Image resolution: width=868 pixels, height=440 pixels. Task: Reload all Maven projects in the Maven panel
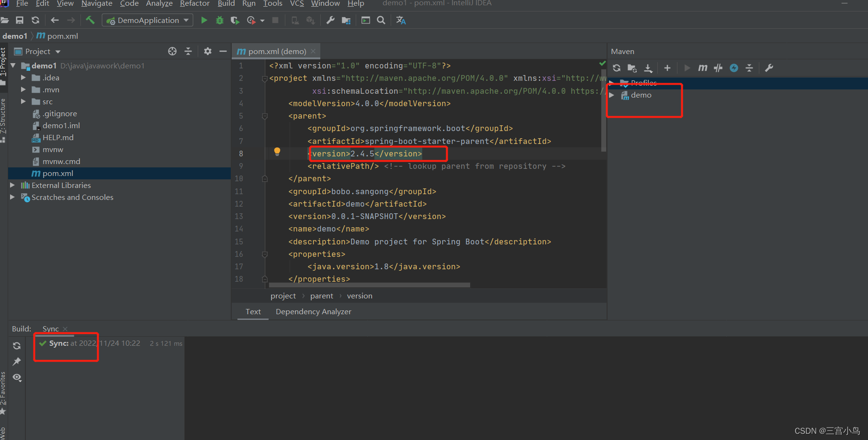pyautogui.click(x=617, y=67)
